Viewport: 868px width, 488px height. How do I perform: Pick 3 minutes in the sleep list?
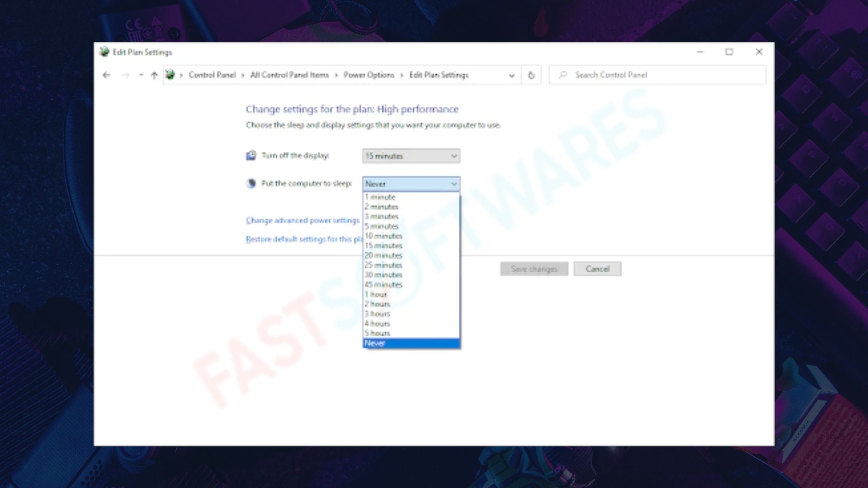click(x=411, y=216)
